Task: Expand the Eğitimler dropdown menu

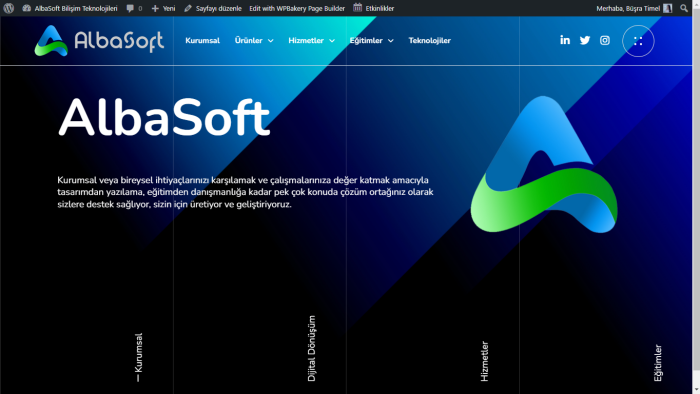Action: tap(371, 41)
